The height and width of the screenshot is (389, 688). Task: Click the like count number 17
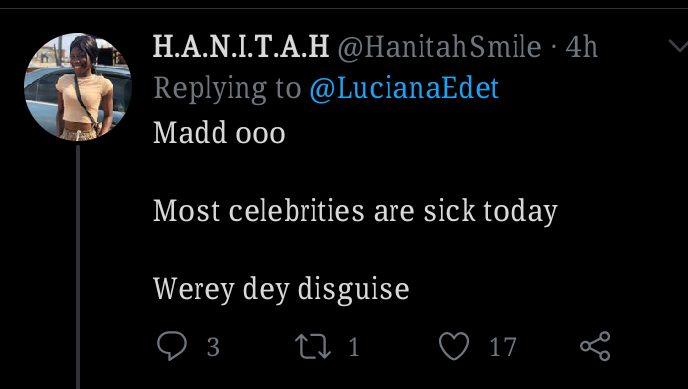tap(503, 347)
